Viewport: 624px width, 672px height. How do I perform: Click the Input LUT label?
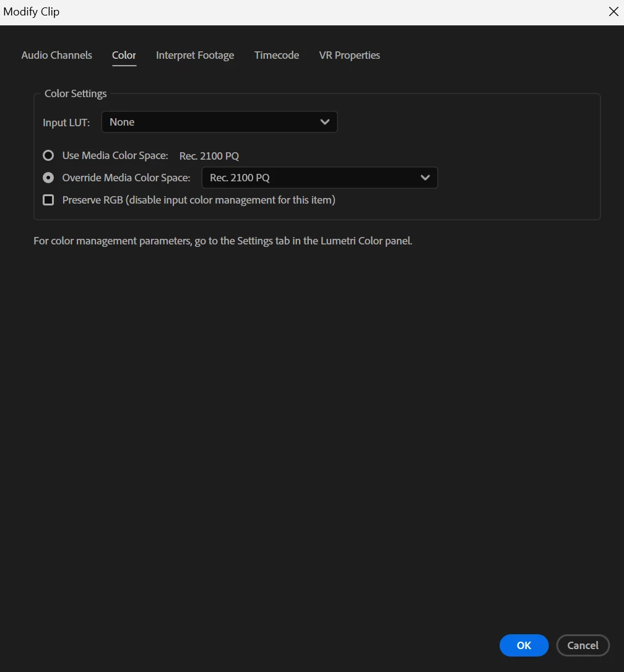(x=66, y=123)
